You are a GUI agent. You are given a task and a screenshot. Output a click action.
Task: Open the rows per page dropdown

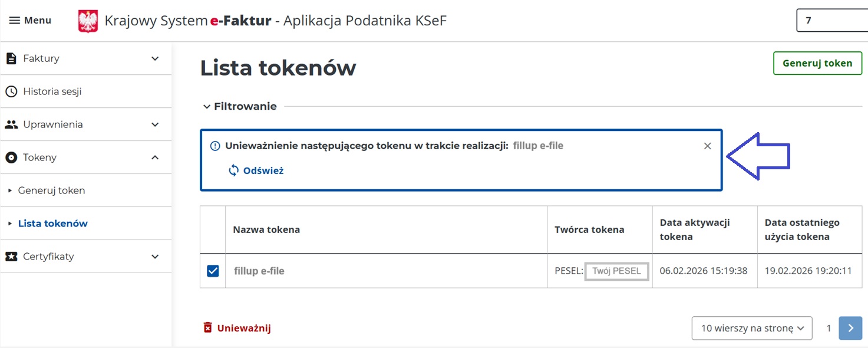pyautogui.click(x=751, y=328)
